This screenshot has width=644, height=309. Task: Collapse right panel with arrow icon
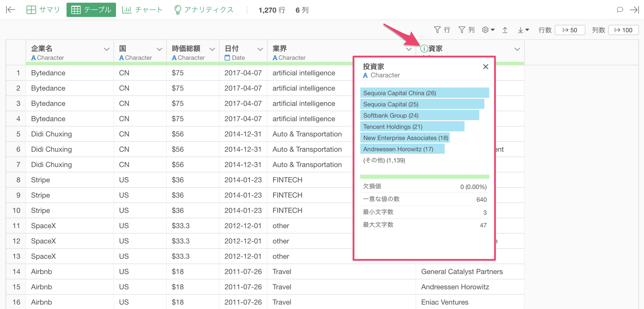point(634,10)
